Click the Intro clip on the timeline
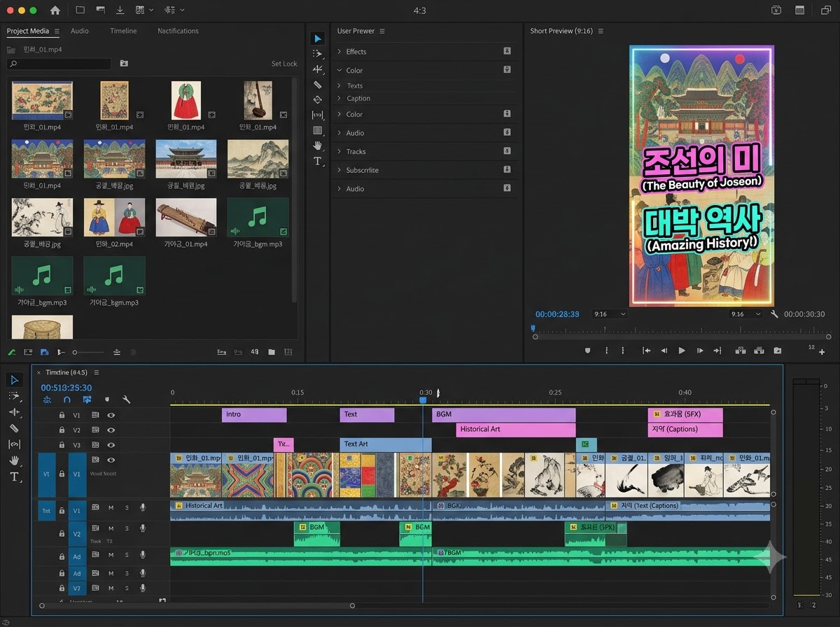Viewport: 840px width, 627px height. click(x=254, y=415)
